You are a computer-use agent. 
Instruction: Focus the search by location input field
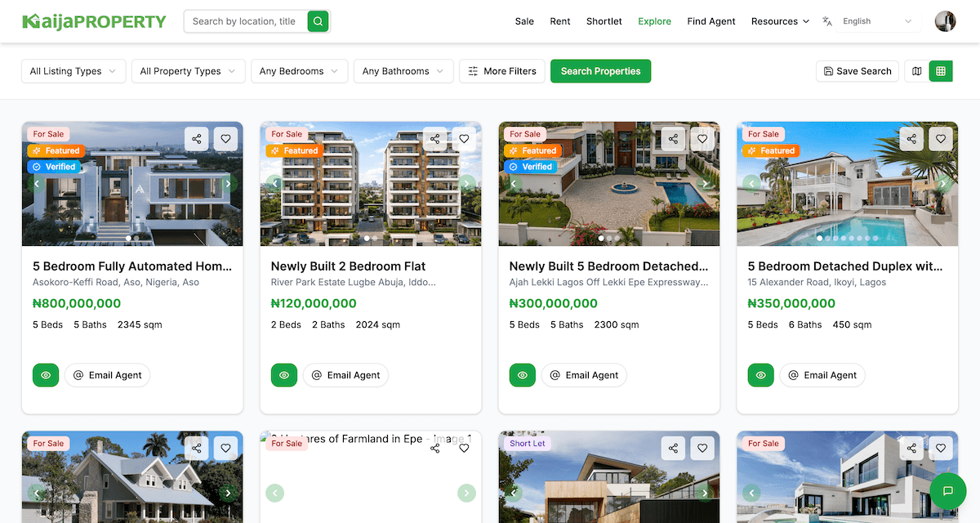coord(245,21)
